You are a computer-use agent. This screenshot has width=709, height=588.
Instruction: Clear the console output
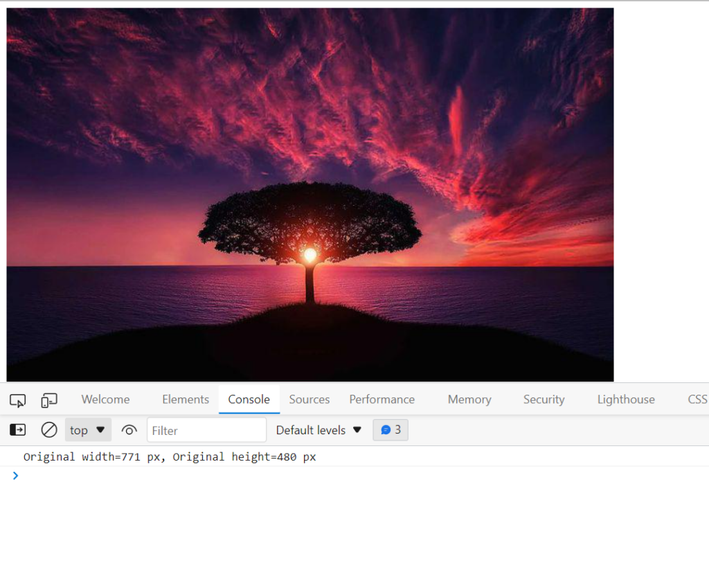pyautogui.click(x=48, y=429)
